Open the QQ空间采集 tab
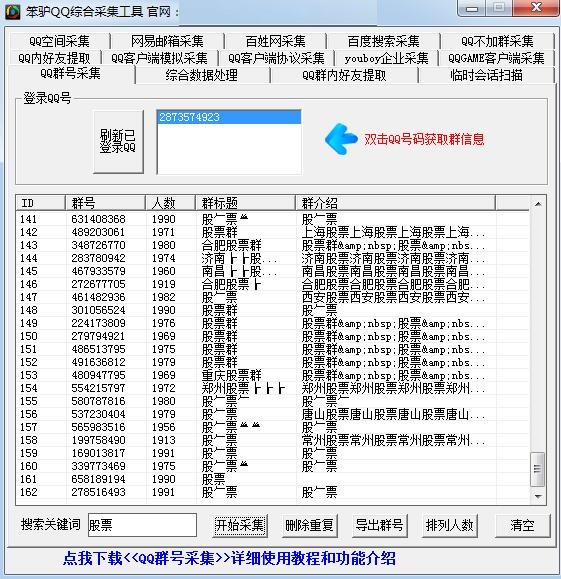Viewport: 561px width, 579px height. (x=59, y=41)
